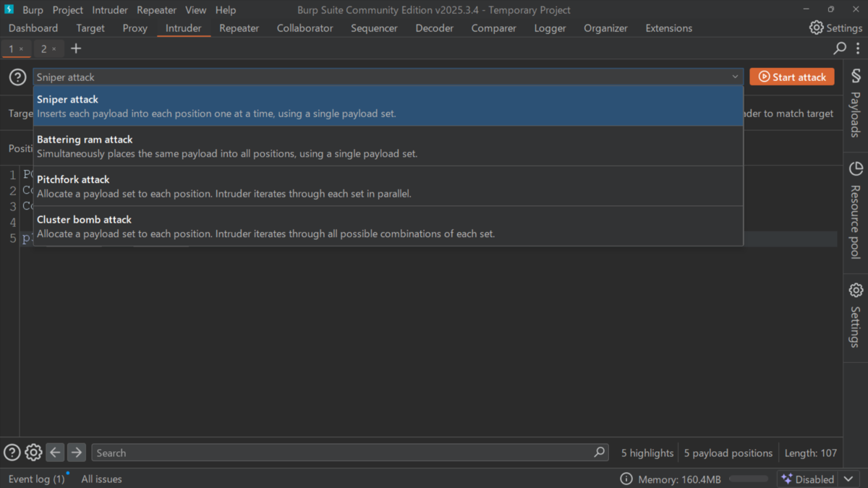
Task: Open the Settings side panel
Action: tap(856, 315)
